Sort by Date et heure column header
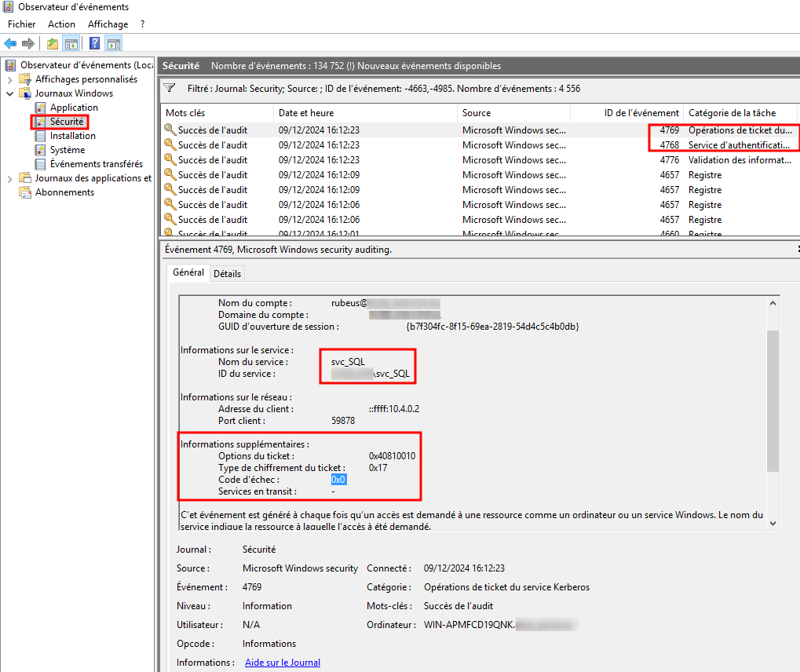Viewport: 800px width, 672px height. [x=365, y=113]
